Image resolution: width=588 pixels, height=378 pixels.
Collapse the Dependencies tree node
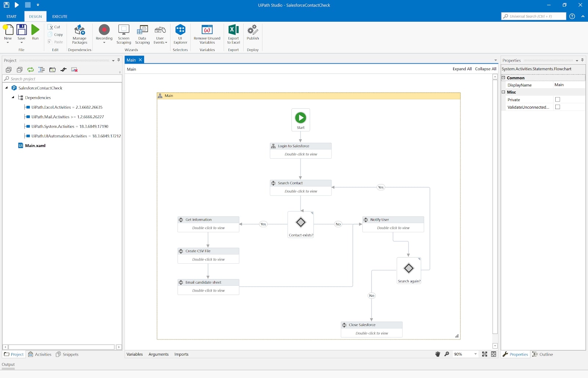14,97
